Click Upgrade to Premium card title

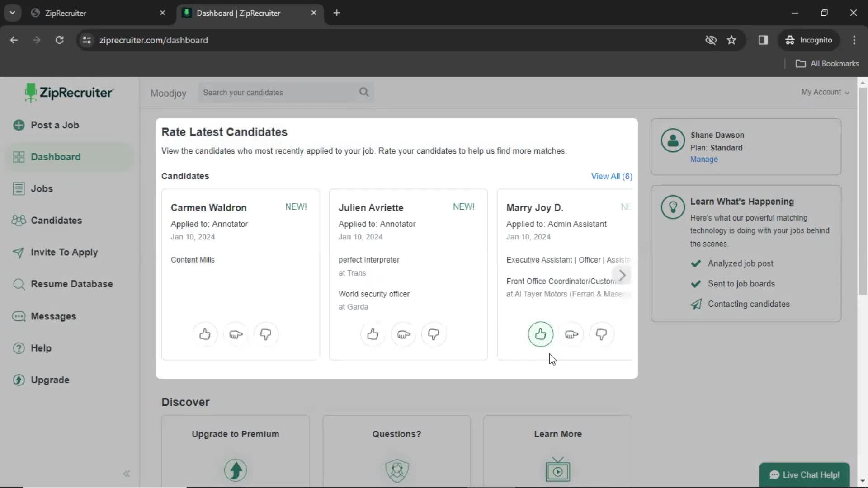pos(236,434)
